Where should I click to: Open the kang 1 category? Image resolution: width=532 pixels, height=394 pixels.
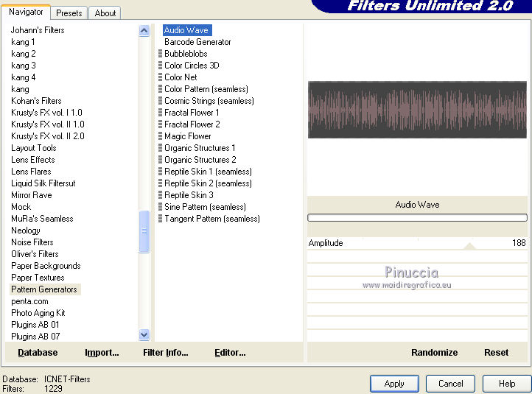pyautogui.click(x=23, y=42)
